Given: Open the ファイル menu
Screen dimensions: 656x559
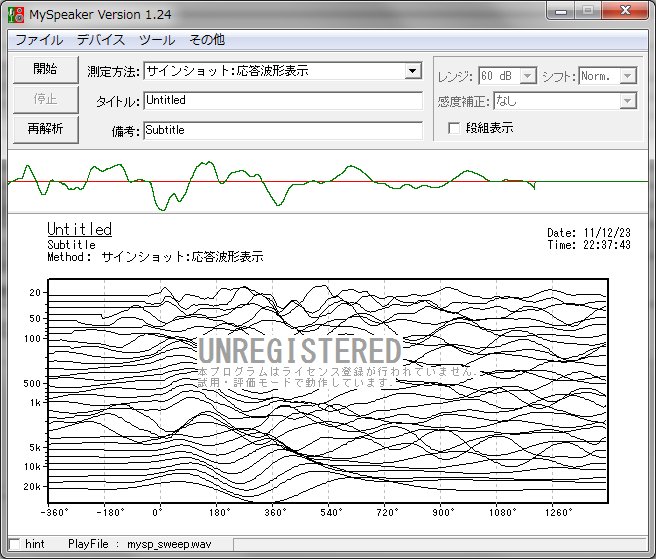Looking at the screenshot, I should tap(39, 40).
